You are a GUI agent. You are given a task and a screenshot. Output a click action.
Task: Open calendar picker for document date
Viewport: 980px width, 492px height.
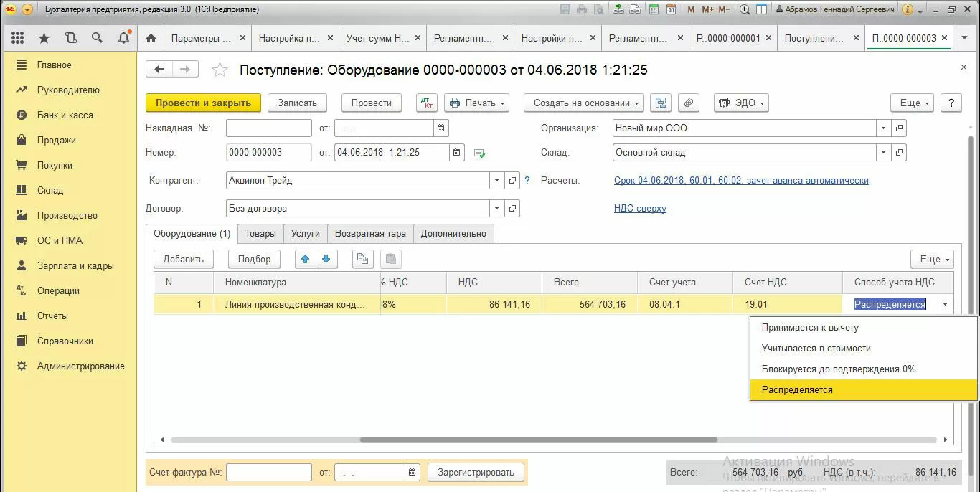coord(456,152)
